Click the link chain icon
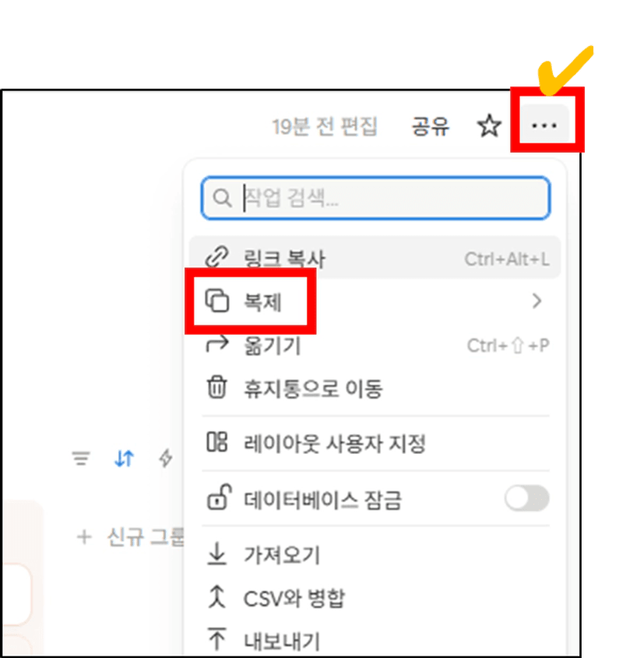The image size is (644, 658). tap(217, 257)
